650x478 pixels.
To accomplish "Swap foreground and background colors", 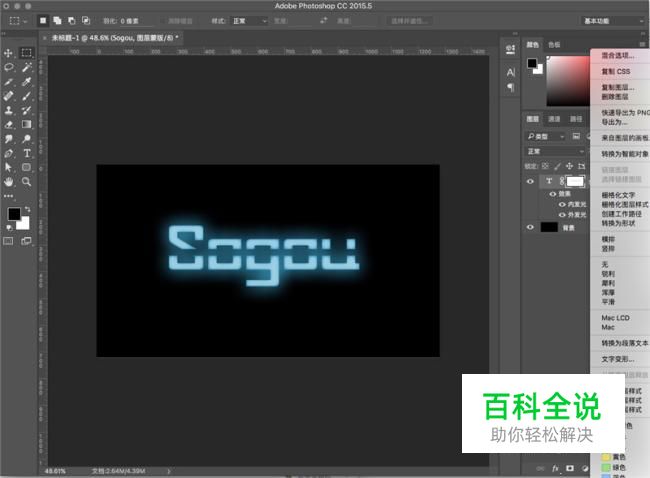I will (x=27, y=209).
